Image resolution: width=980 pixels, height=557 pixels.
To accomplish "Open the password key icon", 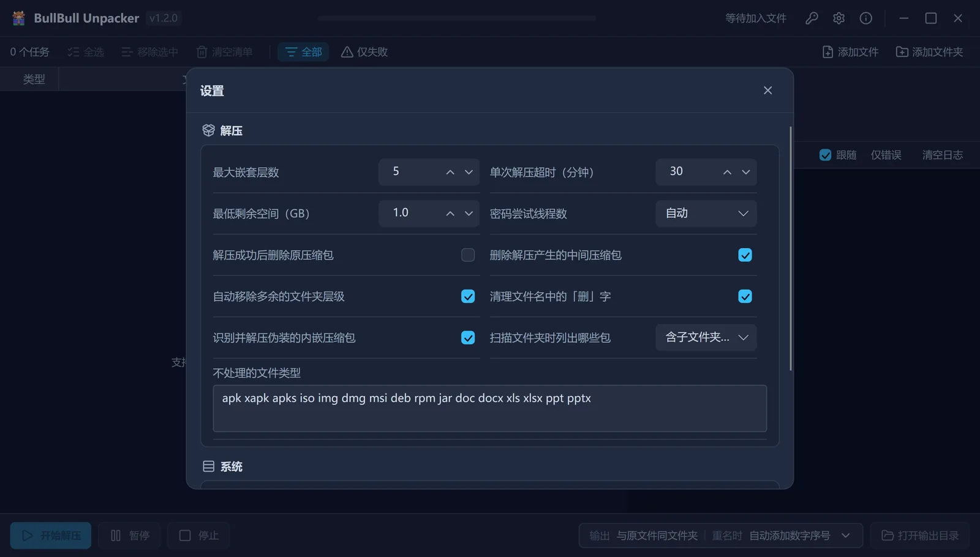I will point(812,18).
